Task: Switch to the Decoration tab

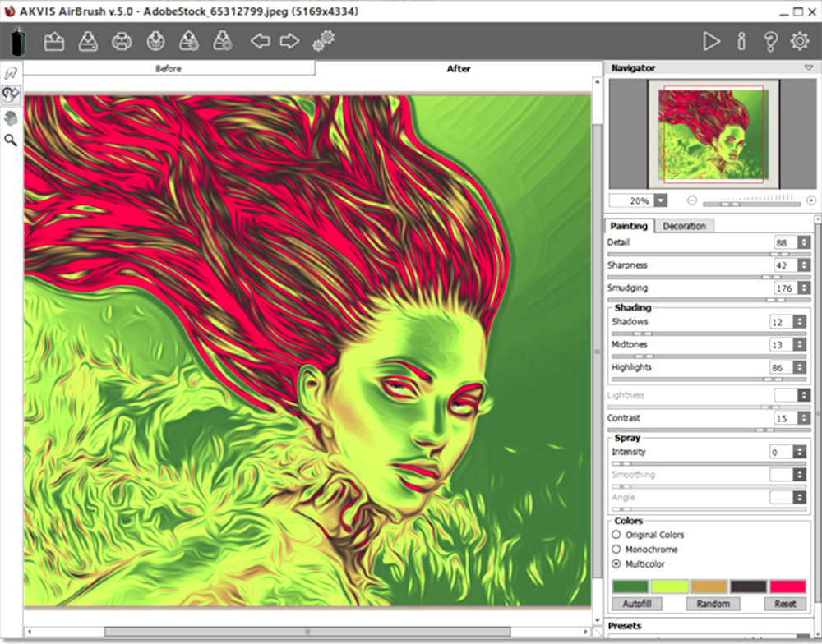Action: (684, 226)
